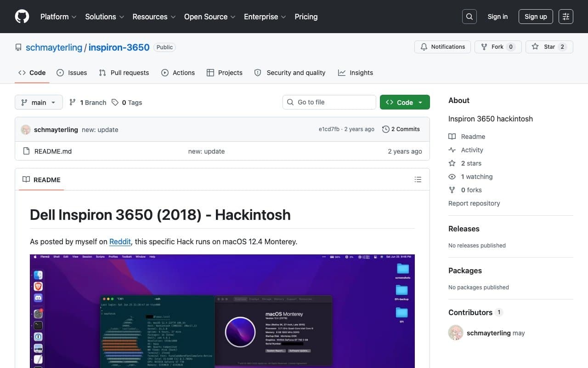This screenshot has width=588, height=368.
Task: View 2 stars in About sidebar
Action: 465,163
